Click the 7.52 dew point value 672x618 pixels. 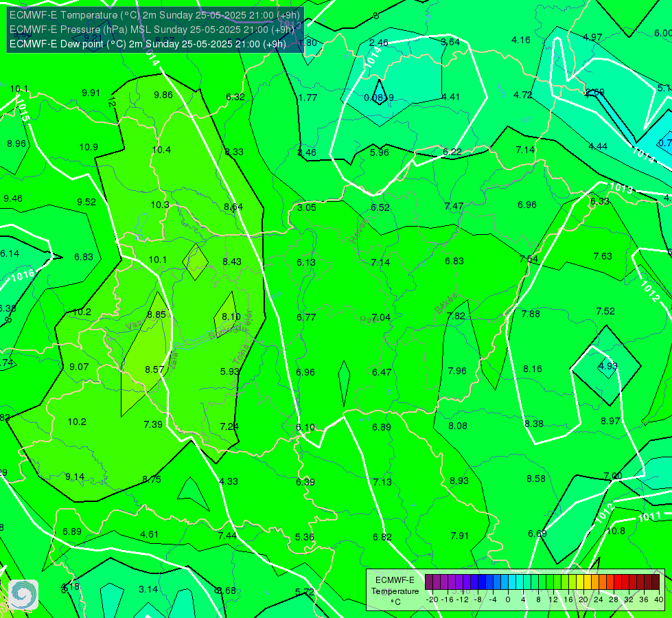click(605, 311)
